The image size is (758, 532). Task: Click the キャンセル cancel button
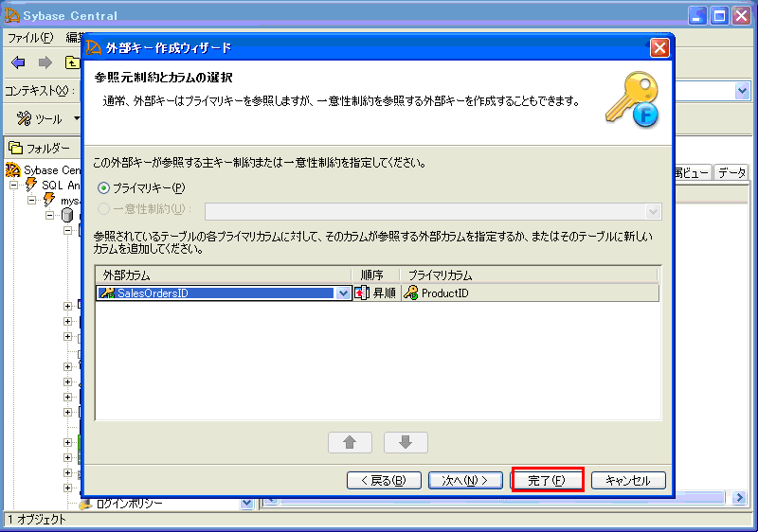(628, 480)
